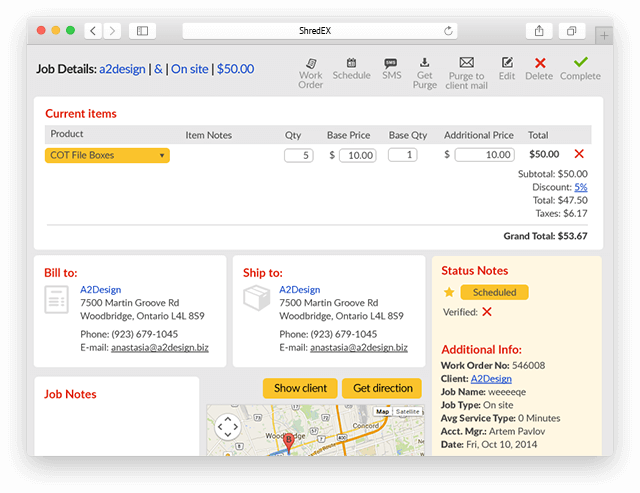Click the Base Qty field showing 1
640x493 pixels.
(403, 155)
